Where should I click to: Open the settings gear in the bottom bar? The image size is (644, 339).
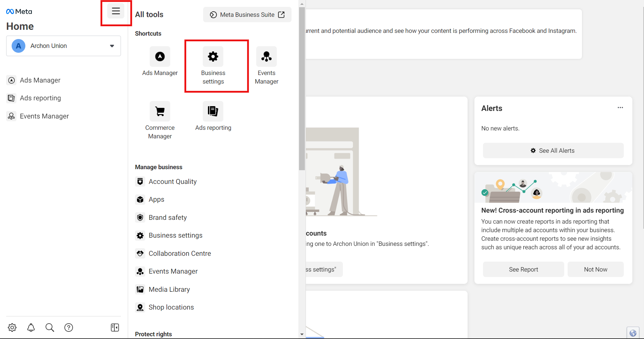12,328
